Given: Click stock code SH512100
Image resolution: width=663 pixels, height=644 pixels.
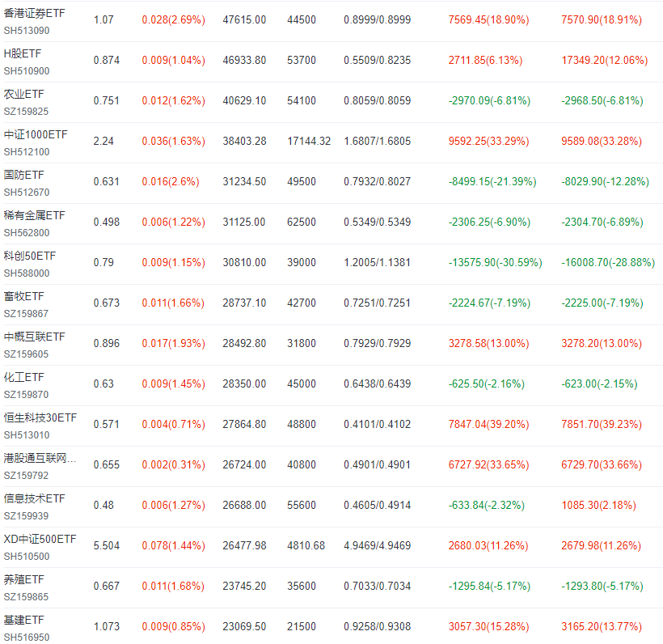Looking at the screenshot, I should click(27, 152).
